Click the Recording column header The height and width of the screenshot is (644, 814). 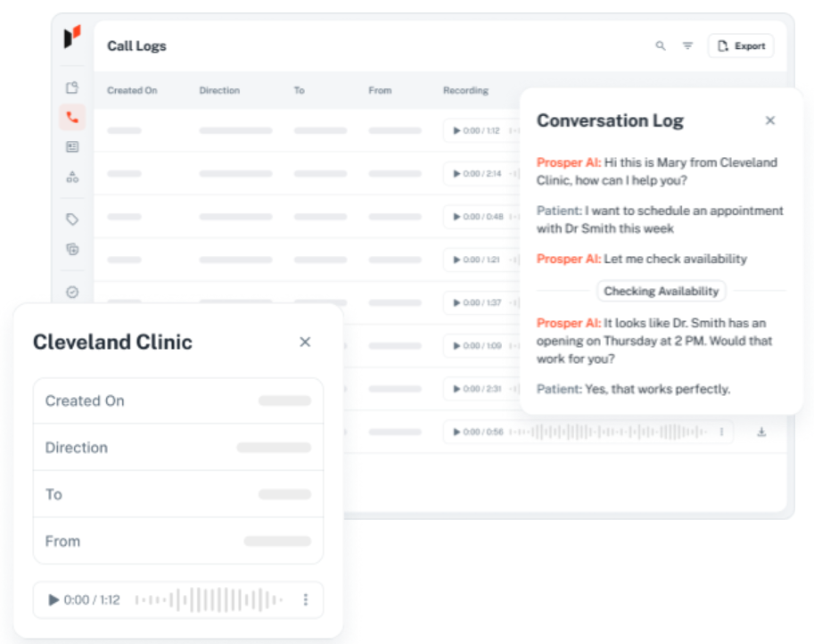[x=465, y=90]
